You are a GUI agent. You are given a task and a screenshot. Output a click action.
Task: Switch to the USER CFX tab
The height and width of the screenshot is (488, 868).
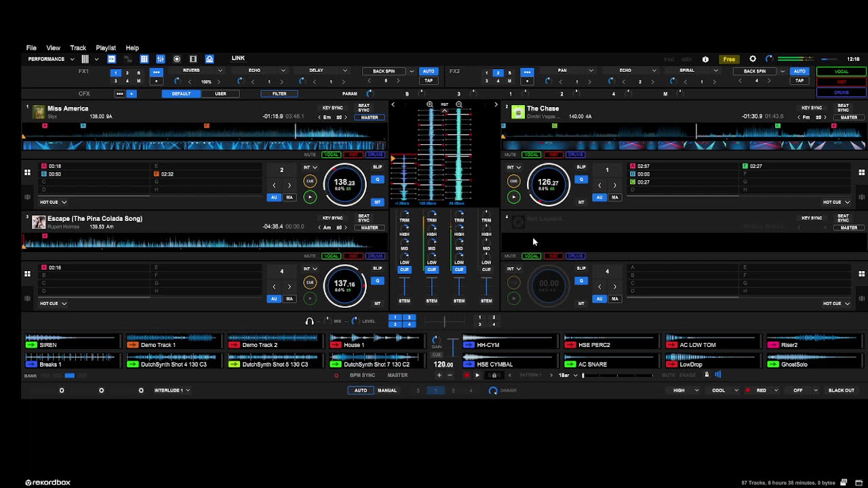tap(220, 94)
